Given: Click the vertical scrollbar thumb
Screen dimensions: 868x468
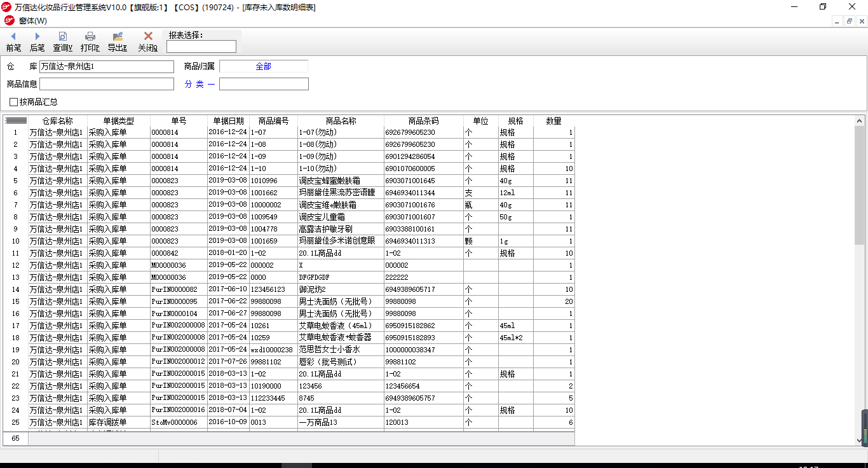Looking at the screenshot, I should point(860,184).
